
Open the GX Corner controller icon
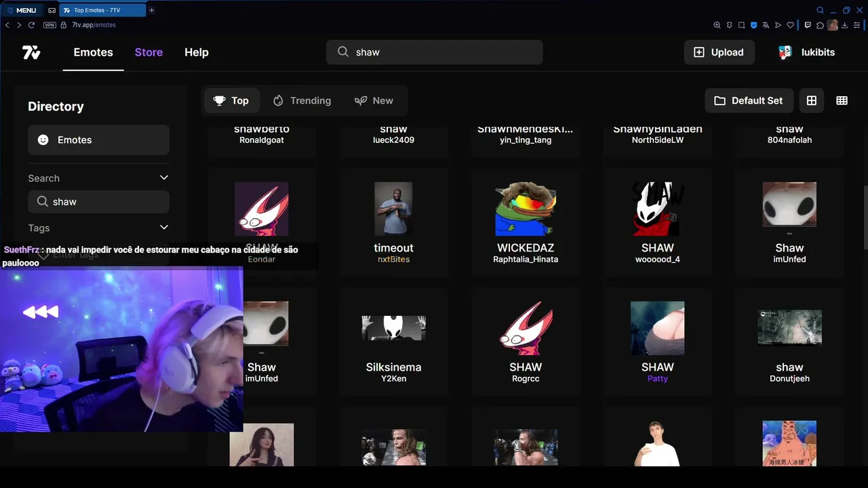(x=52, y=10)
